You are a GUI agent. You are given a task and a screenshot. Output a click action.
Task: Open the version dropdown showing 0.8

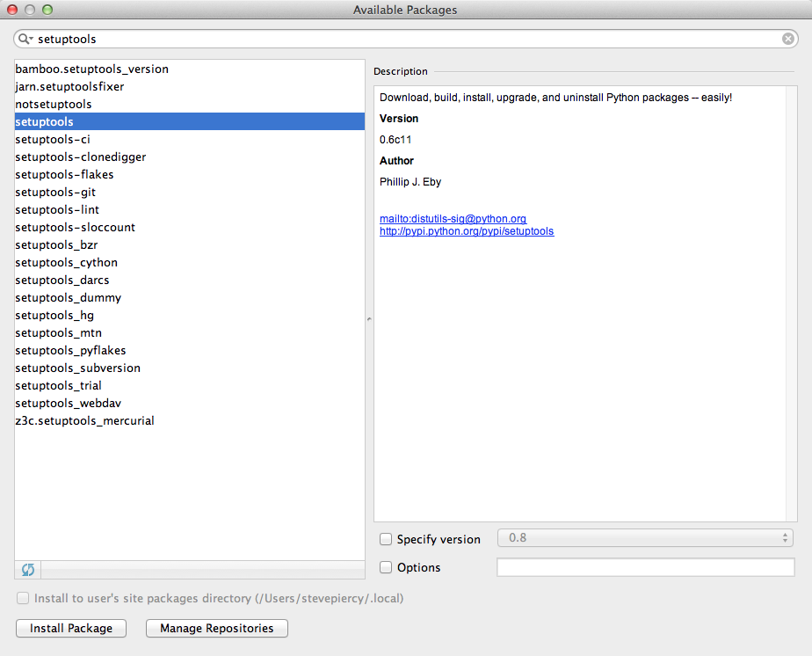point(645,538)
